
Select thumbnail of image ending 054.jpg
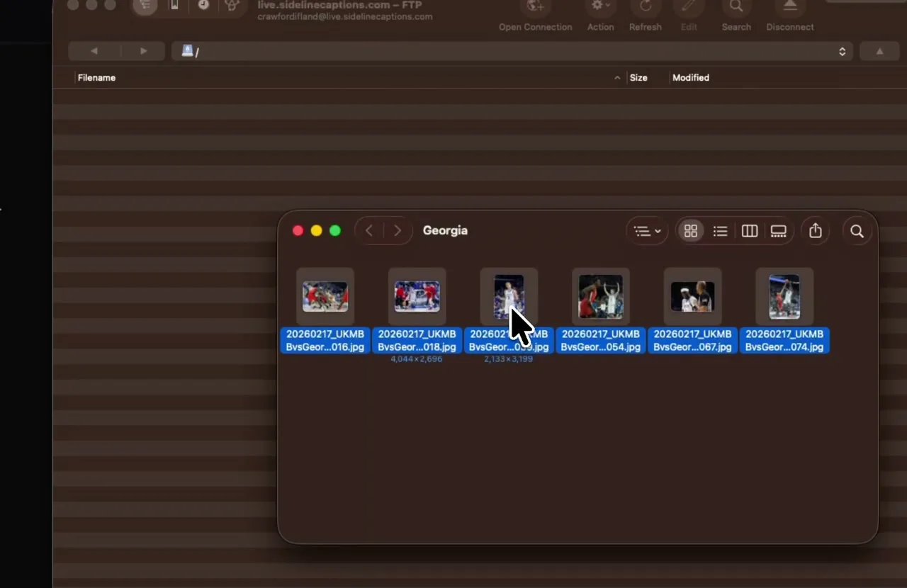click(601, 297)
